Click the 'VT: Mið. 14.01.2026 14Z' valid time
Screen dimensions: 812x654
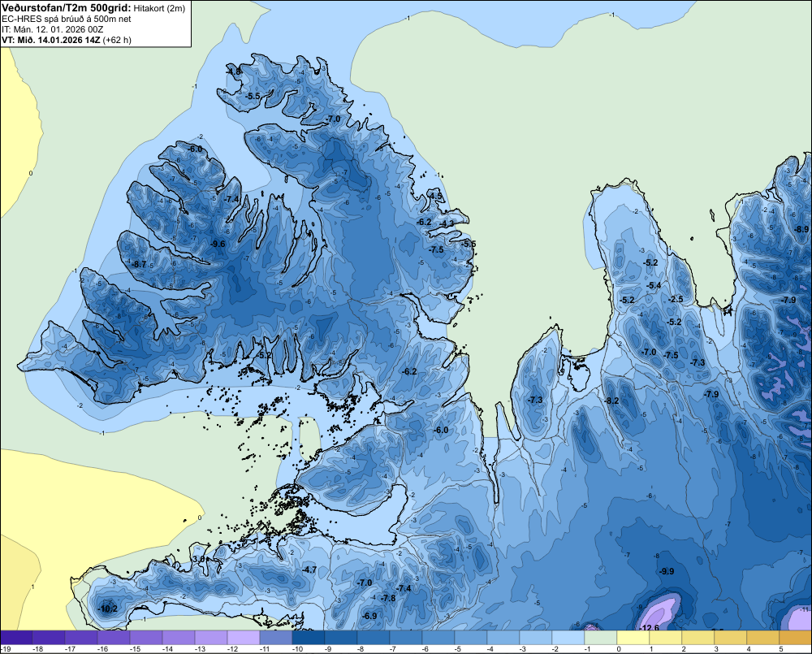coord(50,40)
